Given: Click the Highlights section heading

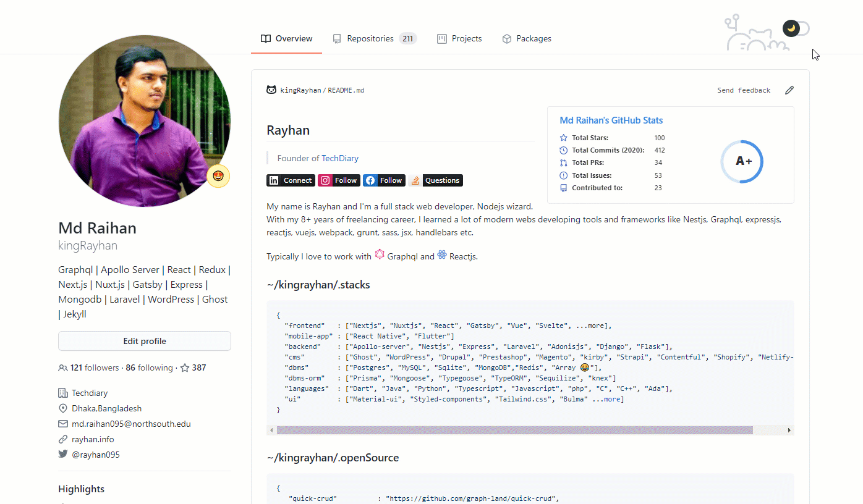Looking at the screenshot, I should [x=81, y=489].
